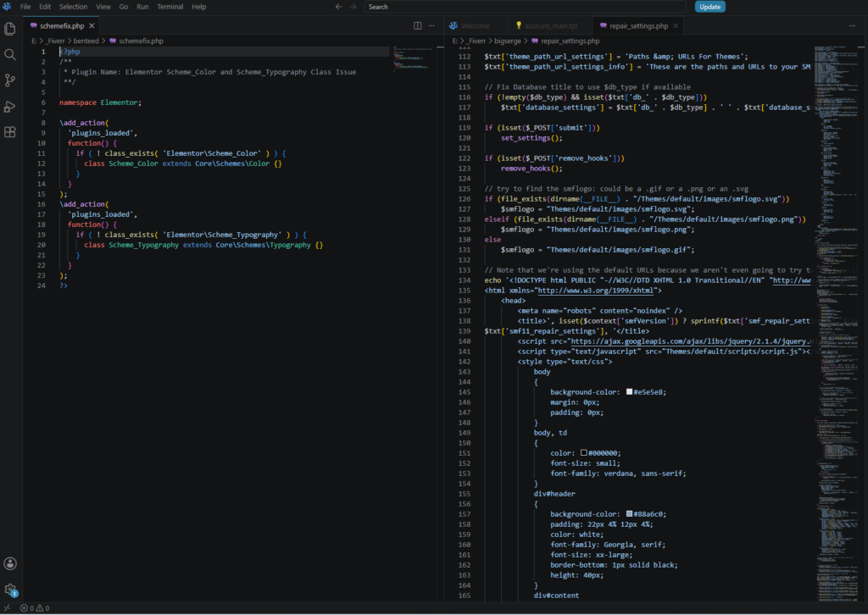Click benteed in left breadcrumb
Image resolution: width=868 pixels, height=615 pixels.
point(86,41)
